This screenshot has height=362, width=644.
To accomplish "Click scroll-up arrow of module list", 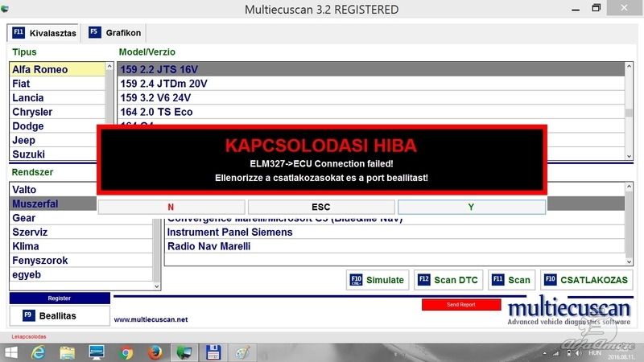I will pos(629,187).
